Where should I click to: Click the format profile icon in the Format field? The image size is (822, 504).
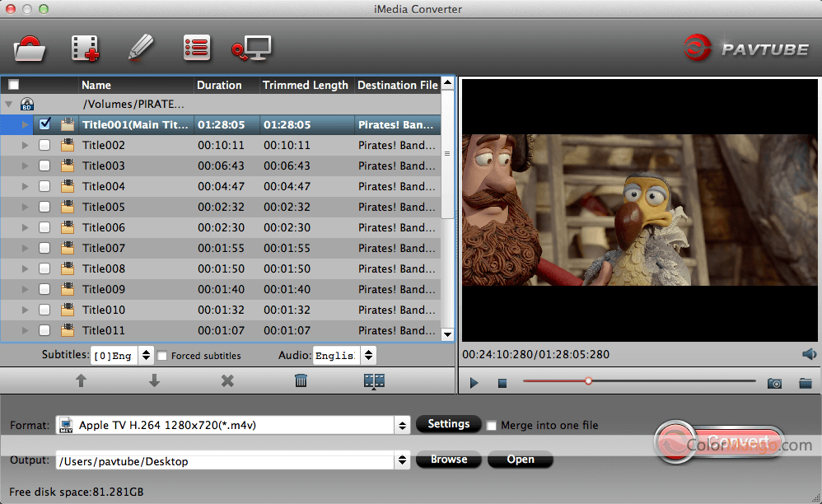tap(66, 425)
